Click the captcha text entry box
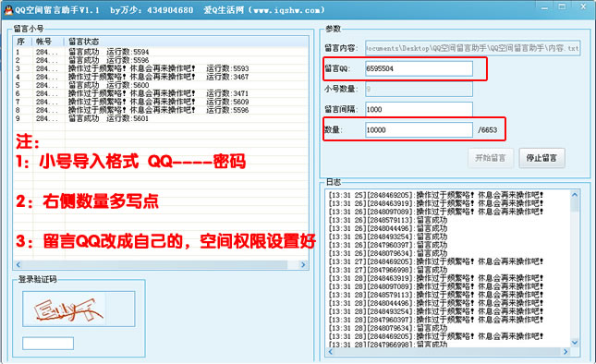 tap(48, 343)
